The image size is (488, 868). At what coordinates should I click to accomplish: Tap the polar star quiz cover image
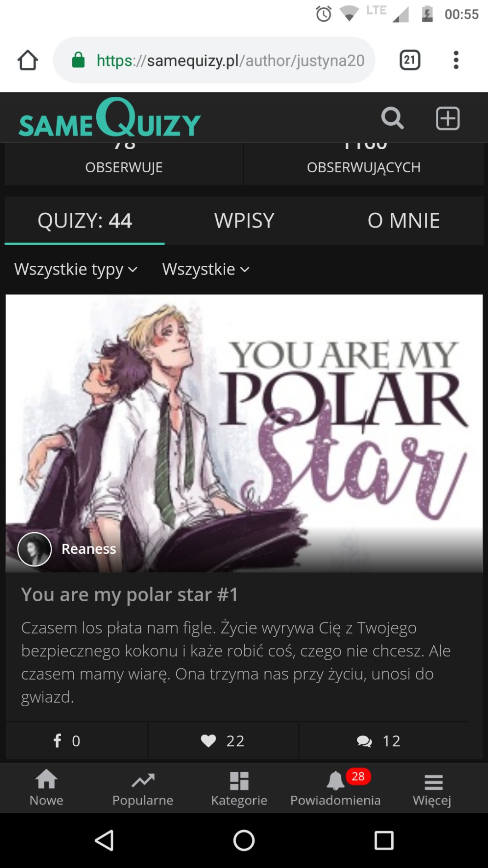pos(244,433)
